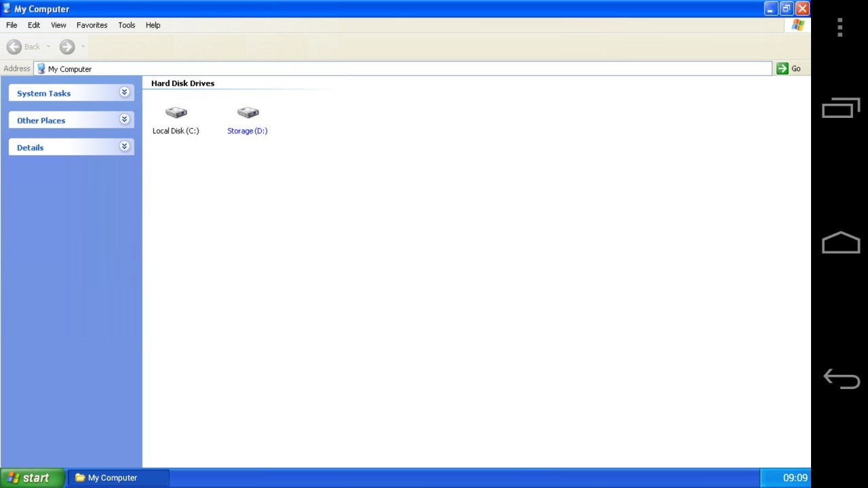The height and width of the screenshot is (488, 868).
Task: Collapse the System Tasks panel
Action: click(124, 91)
